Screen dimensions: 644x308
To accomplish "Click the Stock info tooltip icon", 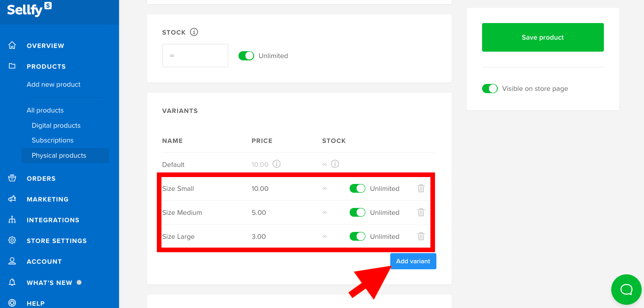I will pyautogui.click(x=194, y=32).
